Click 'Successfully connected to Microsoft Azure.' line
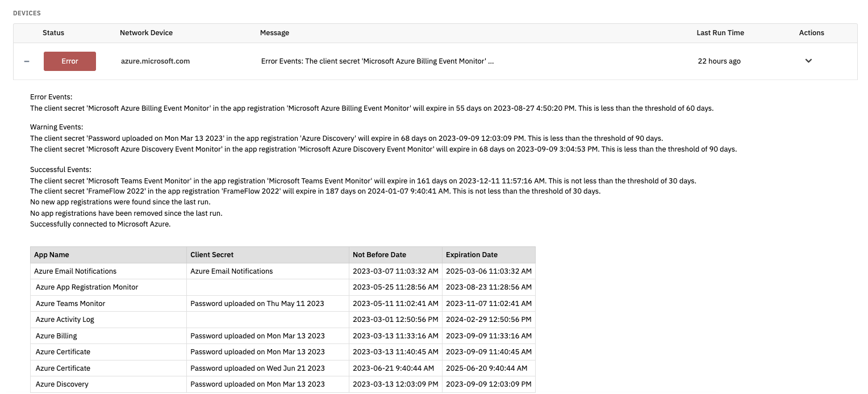The height and width of the screenshot is (394, 868). [101, 224]
